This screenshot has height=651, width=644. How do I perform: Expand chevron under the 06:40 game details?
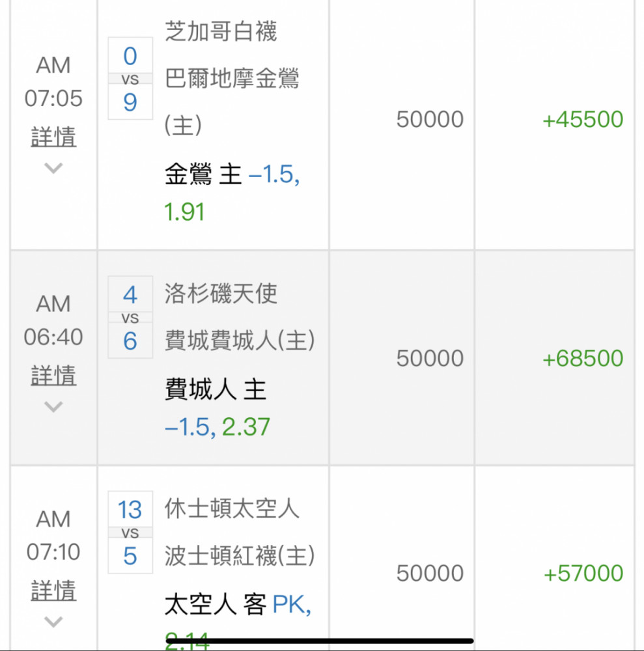pos(53,406)
